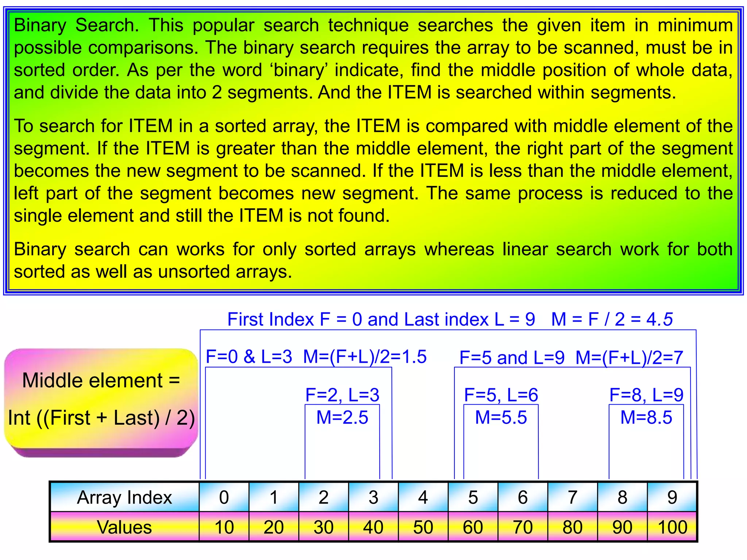This screenshot has width=747, height=560.
Task: Click the paragraph starting 'To search for ITEM'
Action: coord(373,171)
